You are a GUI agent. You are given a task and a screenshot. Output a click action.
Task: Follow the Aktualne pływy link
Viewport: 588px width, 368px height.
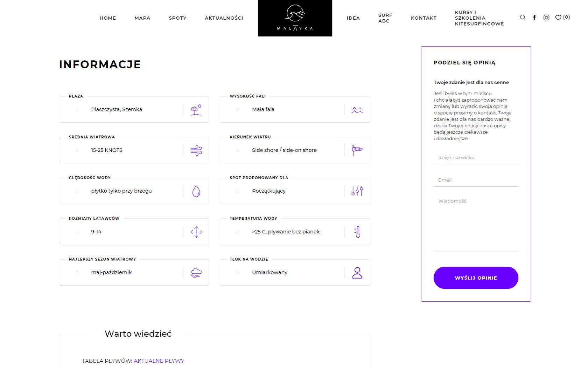[x=159, y=361]
